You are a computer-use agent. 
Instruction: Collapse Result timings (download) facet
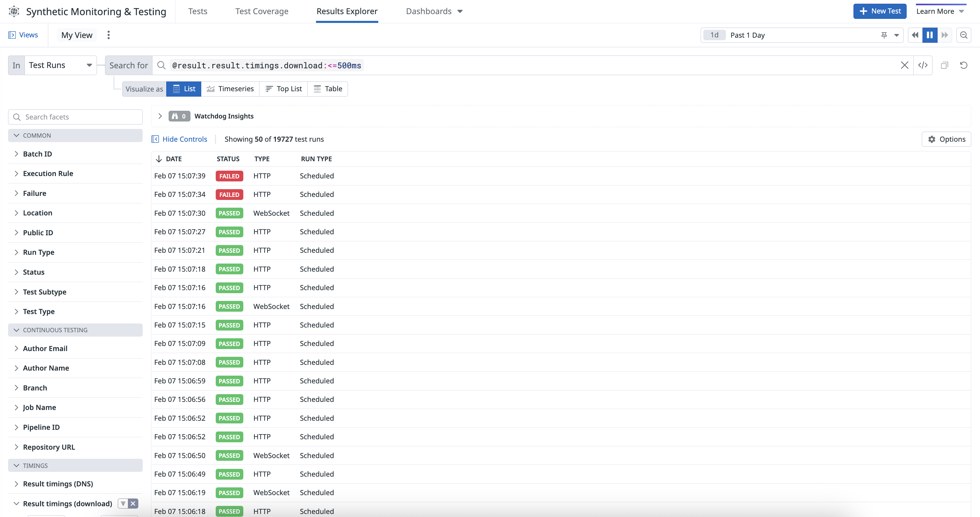tap(16, 504)
